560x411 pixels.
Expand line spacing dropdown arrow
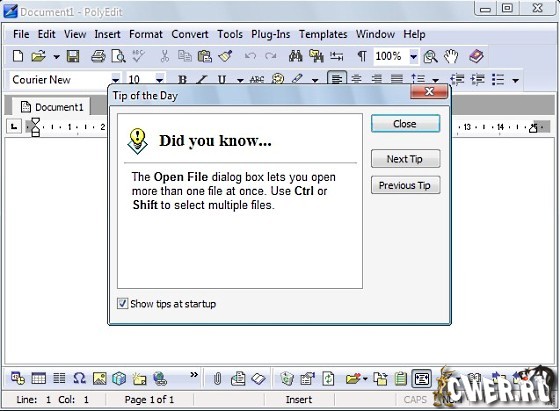tap(435, 80)
